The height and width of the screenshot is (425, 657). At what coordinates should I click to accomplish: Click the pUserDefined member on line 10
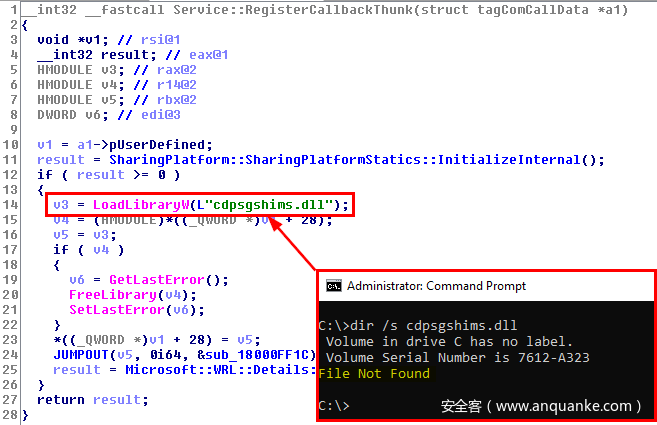(157, 145)
